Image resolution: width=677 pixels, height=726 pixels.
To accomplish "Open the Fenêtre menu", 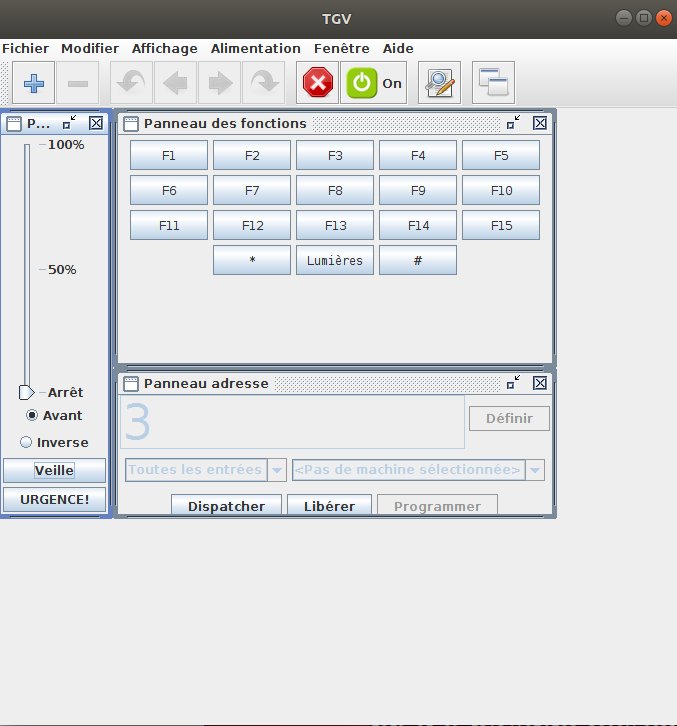I will [342, 49].
